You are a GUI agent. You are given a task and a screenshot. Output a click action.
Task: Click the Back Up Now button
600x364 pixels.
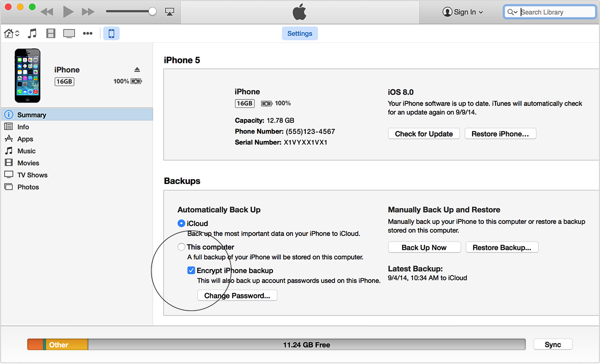(424, 247)
